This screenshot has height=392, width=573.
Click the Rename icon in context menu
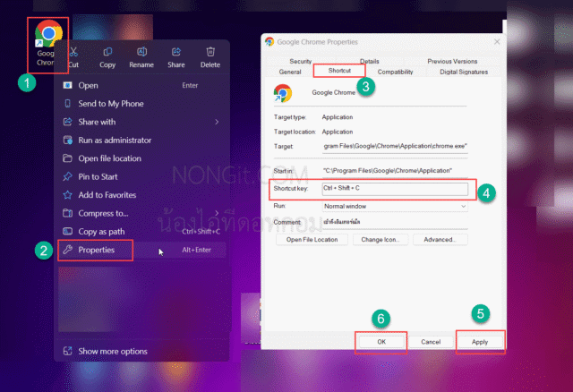coord(141,52)
